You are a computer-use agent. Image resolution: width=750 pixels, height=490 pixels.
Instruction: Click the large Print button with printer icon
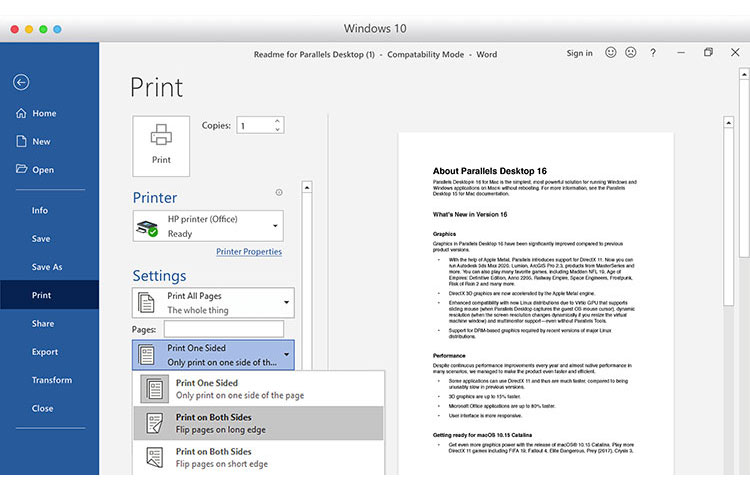tap(161, 146)
